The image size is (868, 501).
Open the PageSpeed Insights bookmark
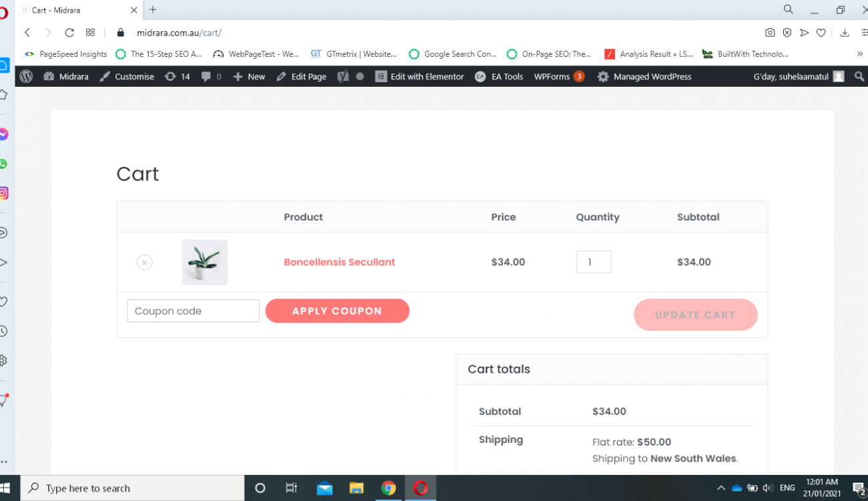tap(65, 54)
